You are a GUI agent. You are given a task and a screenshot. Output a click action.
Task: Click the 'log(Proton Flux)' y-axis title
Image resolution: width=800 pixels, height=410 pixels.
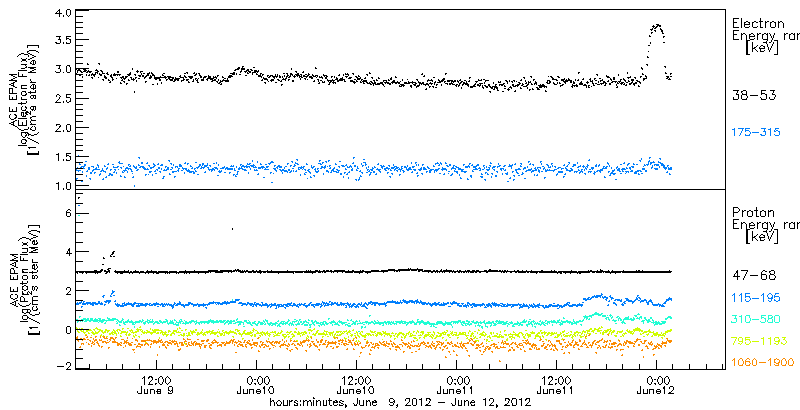(x=23, y=279)
